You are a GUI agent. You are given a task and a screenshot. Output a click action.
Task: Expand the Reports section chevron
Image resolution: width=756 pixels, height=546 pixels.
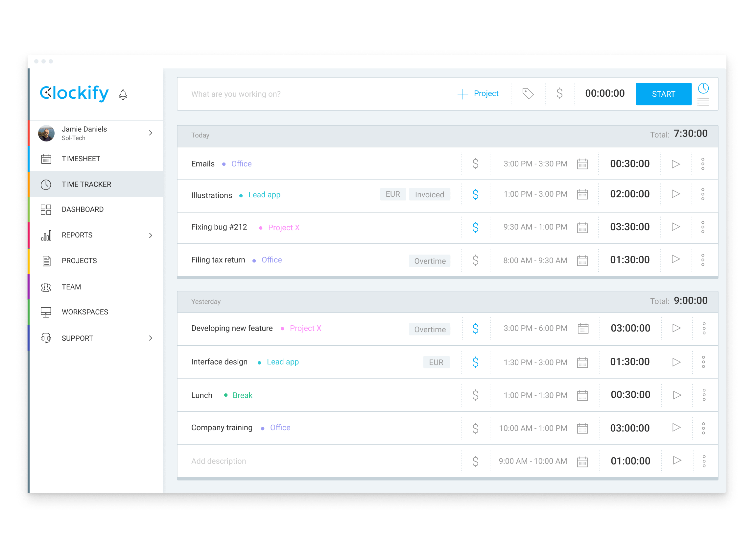point(152,235)
